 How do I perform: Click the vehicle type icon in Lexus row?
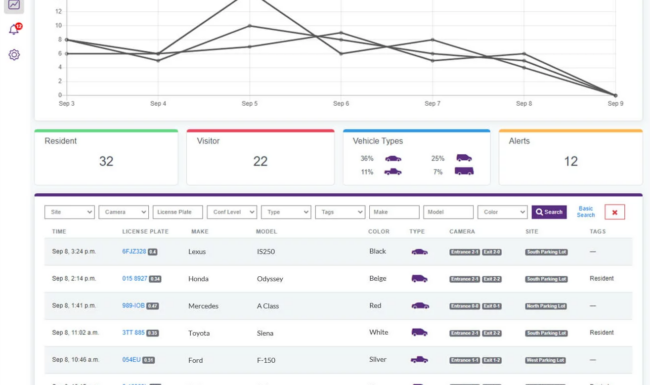pos(420,252)
